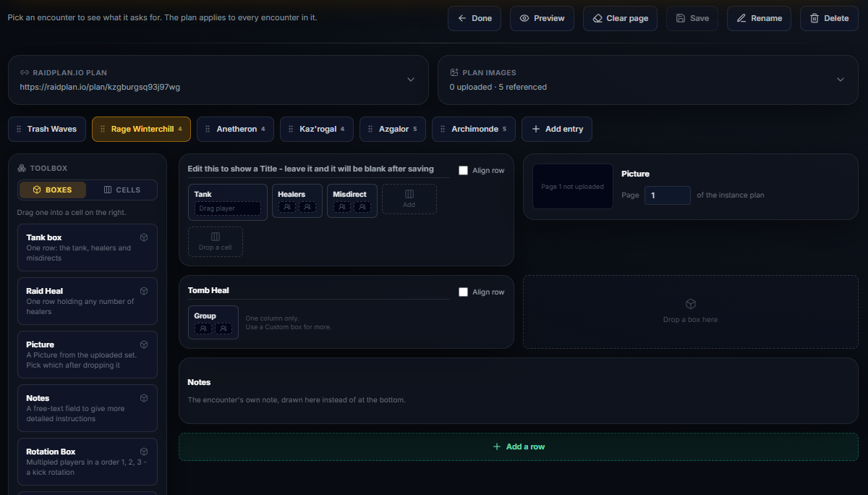The image size is (868, 495).
Task: Click the first Group player slot icon
Action: [203, 329]
